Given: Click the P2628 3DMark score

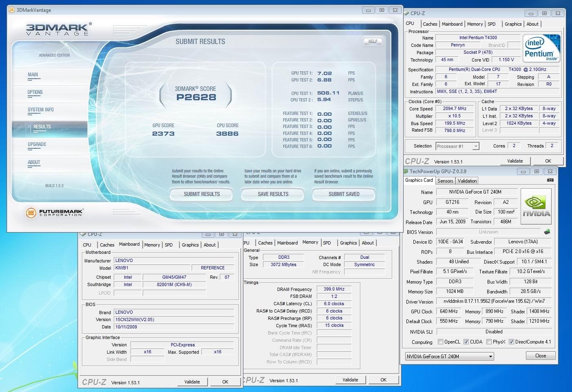Looking at the screenshot, I should (x=196, y=97).
